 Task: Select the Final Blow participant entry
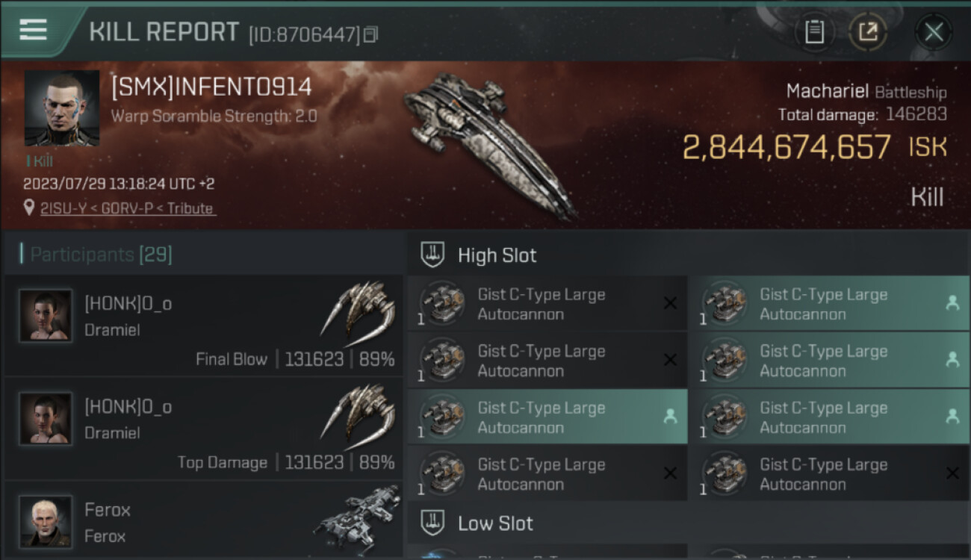point(203,326)
